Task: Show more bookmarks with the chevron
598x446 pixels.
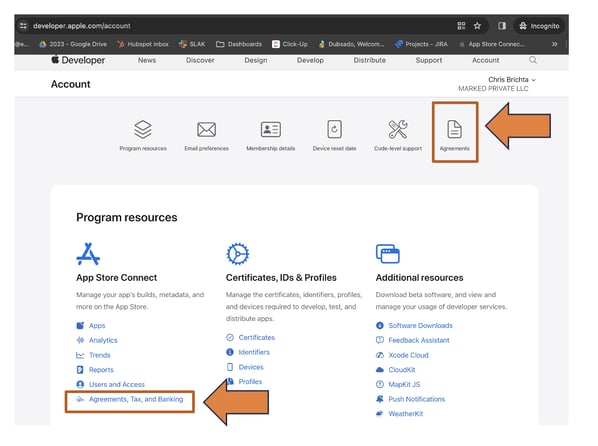Action: click(x=555, y=44)
